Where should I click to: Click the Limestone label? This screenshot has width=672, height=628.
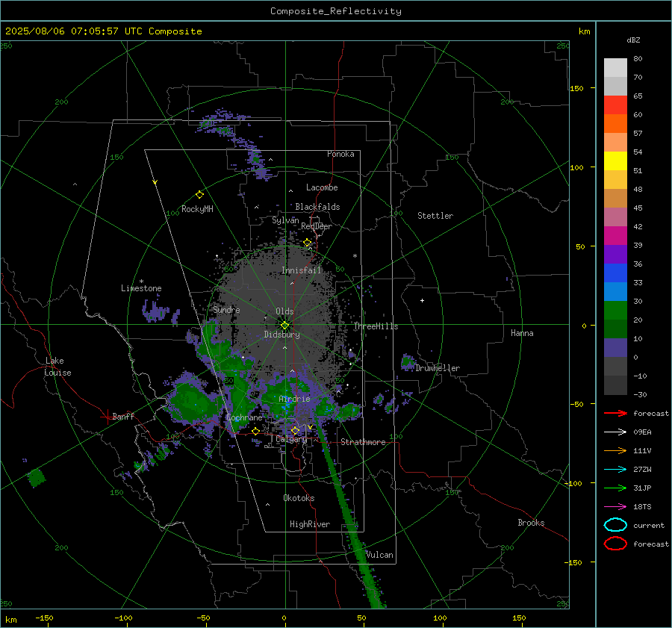(x=141, y=288)
